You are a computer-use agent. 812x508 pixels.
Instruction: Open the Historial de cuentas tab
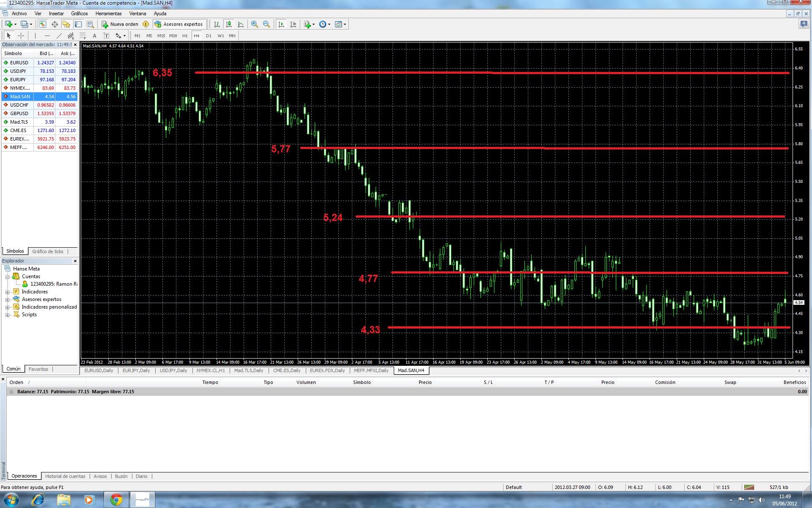click(x=65, y=476)
